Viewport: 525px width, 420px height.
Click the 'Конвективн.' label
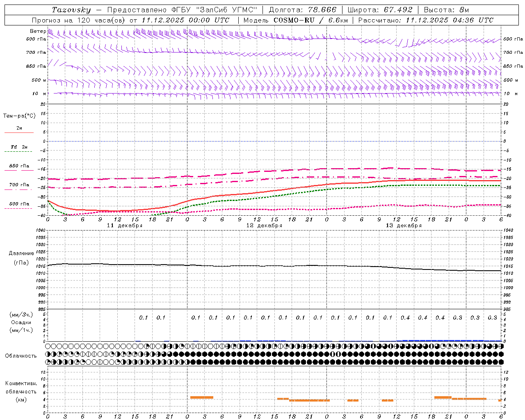(x=21, y=383)
